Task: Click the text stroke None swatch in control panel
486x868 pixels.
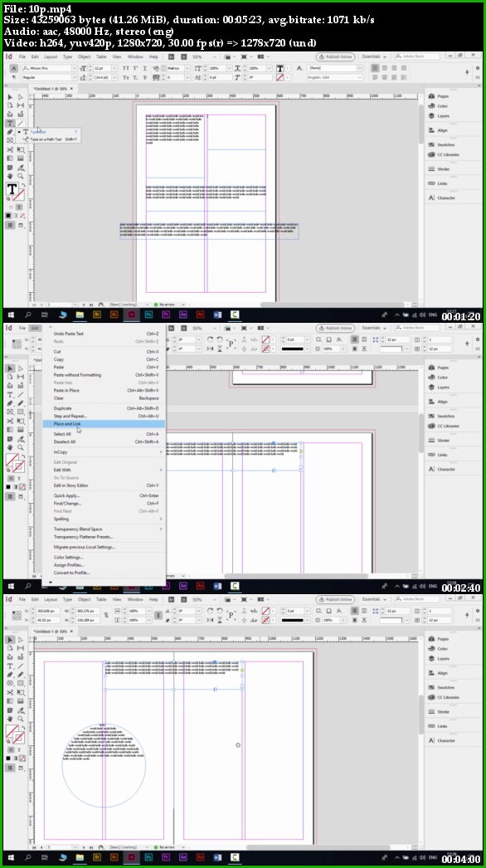Action: point(279,77)
